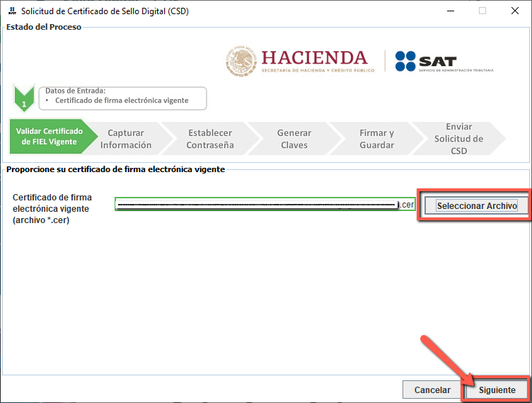This screenshot has height=403, width=532.
Task: Close the Solicitud de Certificado window
Action: [514, 11]
